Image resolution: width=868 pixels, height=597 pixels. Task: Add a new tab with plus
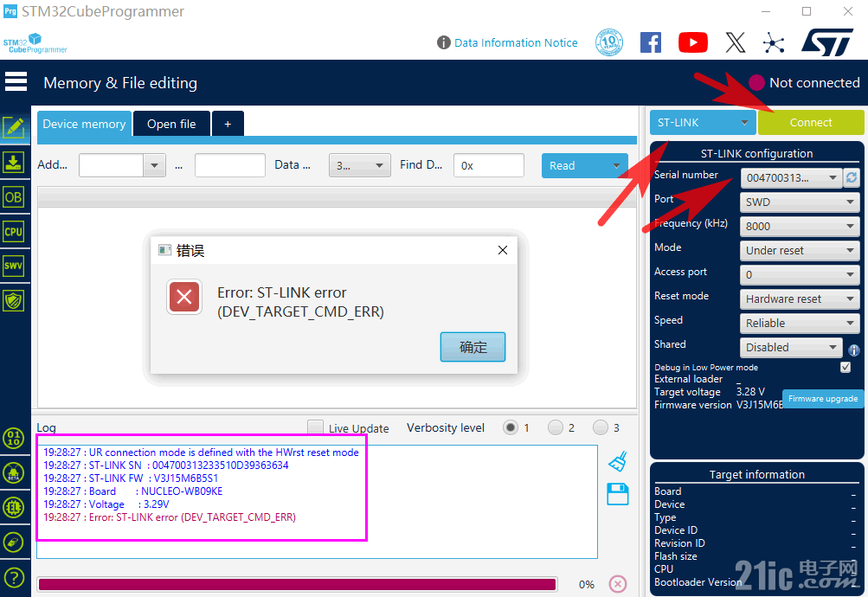(x=228, y=124)
